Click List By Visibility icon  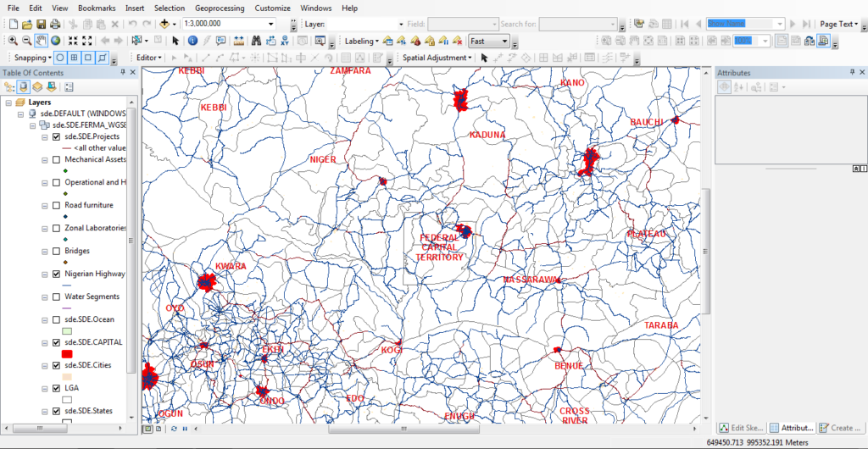[x=37, y=86]
